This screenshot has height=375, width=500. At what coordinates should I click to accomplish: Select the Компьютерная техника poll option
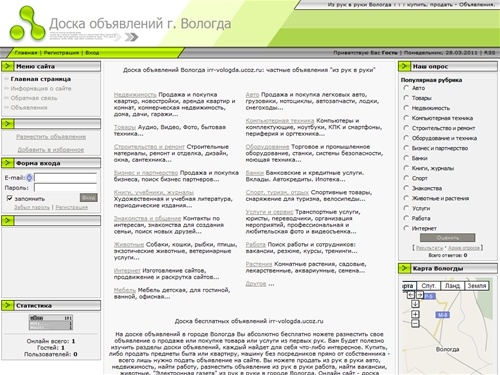406,118
